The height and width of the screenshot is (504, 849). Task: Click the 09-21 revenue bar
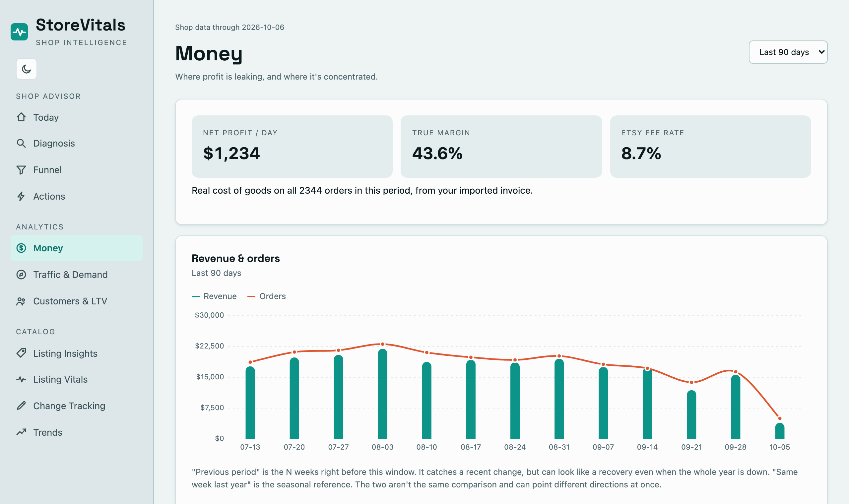click(691, 415)
